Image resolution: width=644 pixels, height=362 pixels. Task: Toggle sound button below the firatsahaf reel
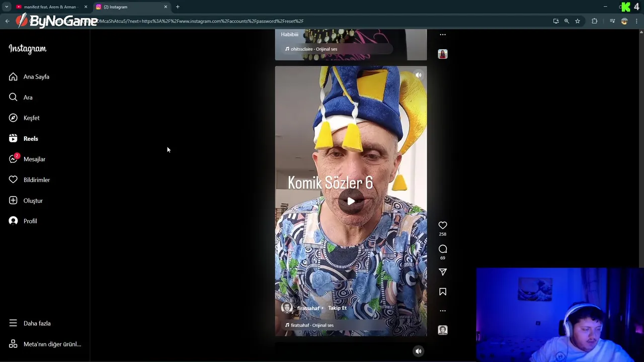(x=418, y=351)
